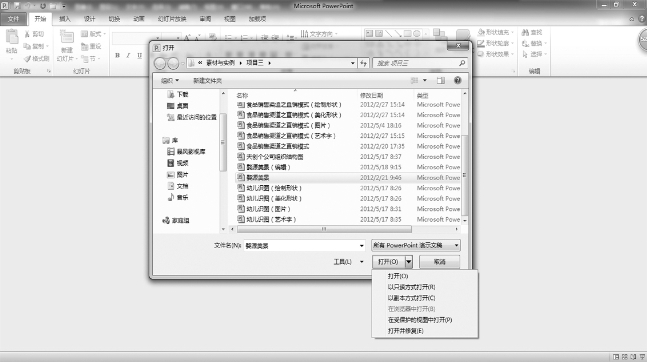This screenshot has height=362, width=647.
Task: Click the 名称 (Name) column header
Action: coord(243,95)
